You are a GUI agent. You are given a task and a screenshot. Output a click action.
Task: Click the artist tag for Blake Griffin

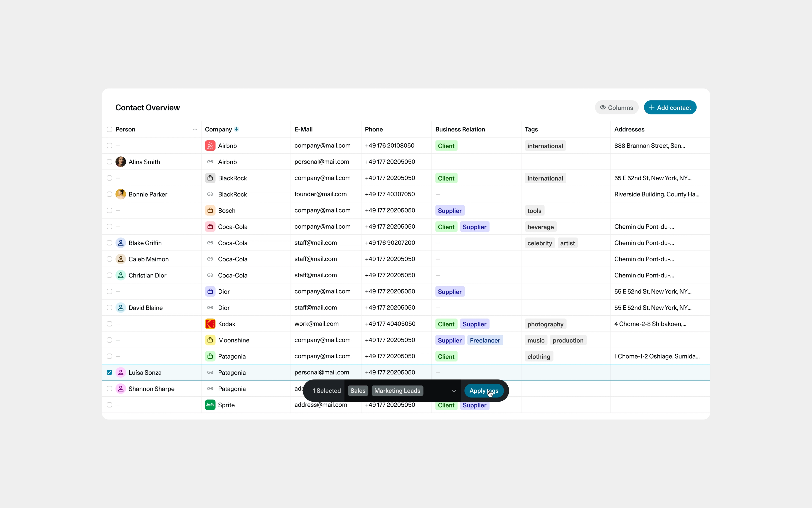point(567,243)
